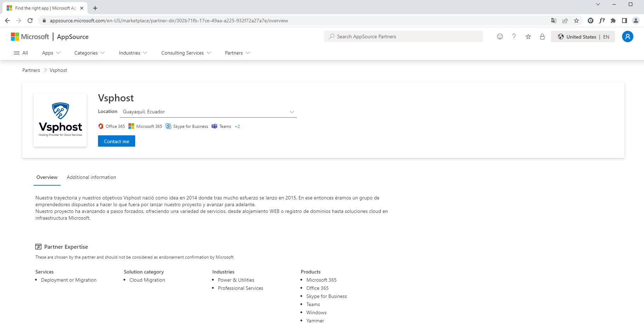Go to Partners breadcrumb
Screen dimensions: 644x327
[31, 70]
